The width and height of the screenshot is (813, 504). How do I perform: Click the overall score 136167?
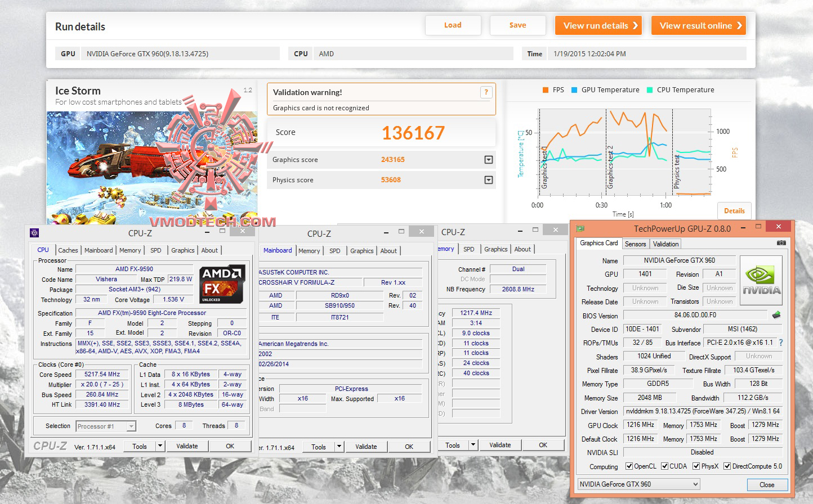click(413, 133)
